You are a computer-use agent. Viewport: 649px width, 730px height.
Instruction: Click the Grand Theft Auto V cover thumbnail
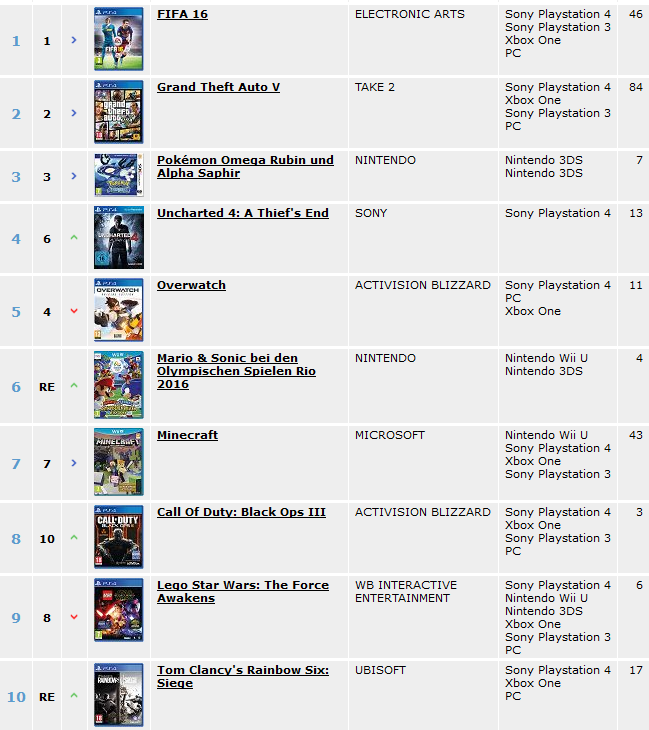click(119, 112)
